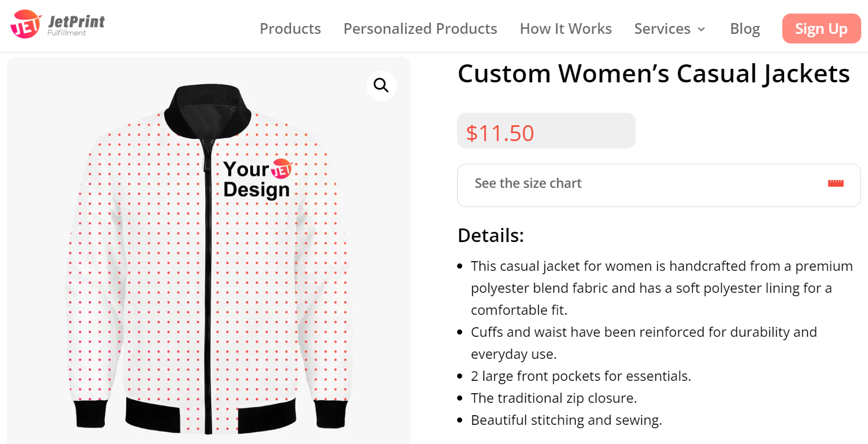Screen dimensions: 868x444
Task: Open the How It Works page
Action: (x=565, y=28)
